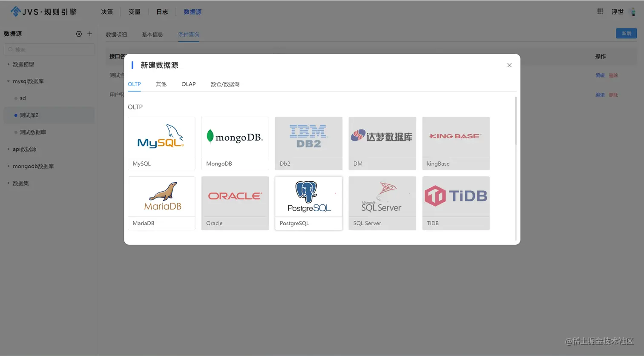The width and height of the screenshot is (644, 356).
Task: Switch to the OLAP tab
Action: click(189, 84)
